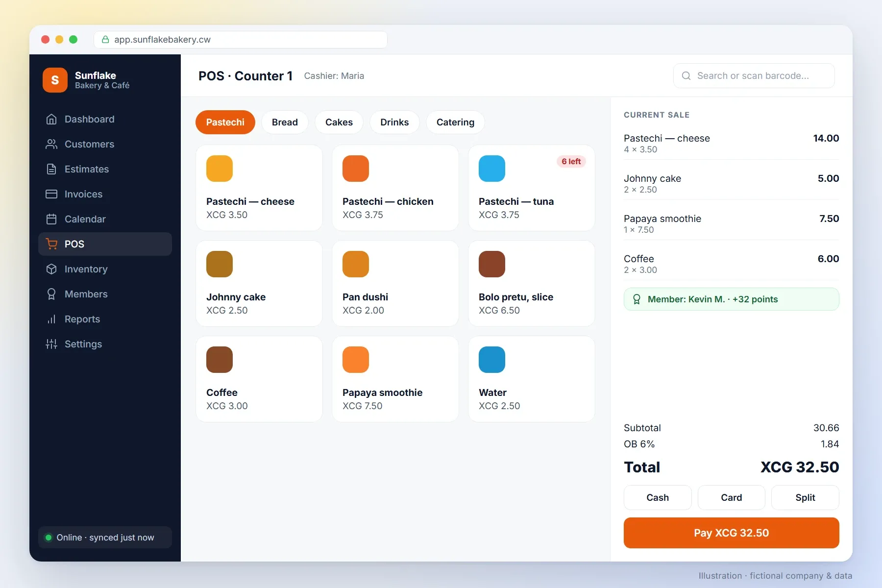Select Split payment option

coord(805,497)
